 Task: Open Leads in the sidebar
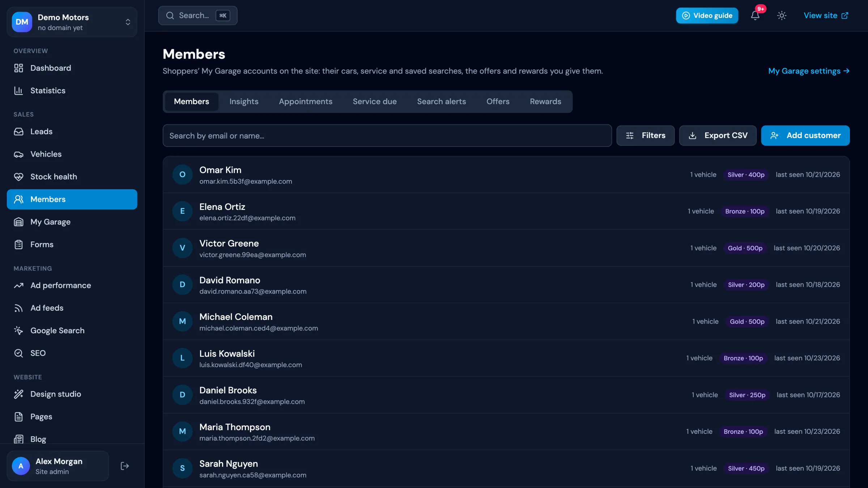(x=72, y=132)
